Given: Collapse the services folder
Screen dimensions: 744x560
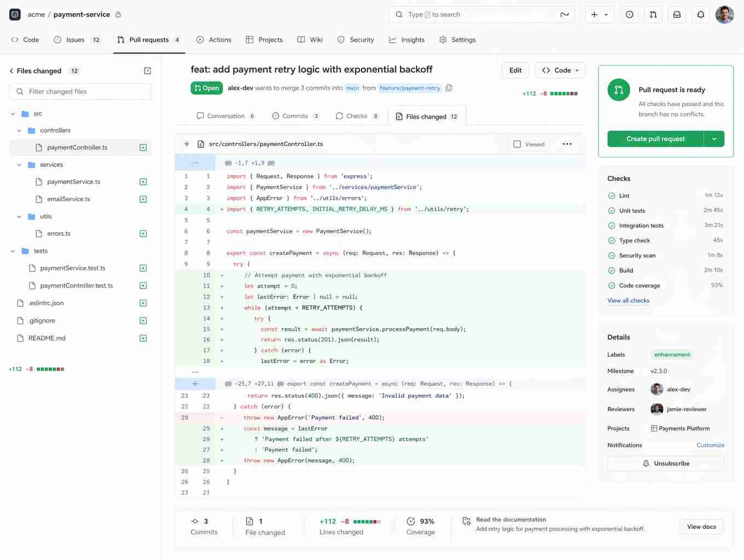Looking at the screenshot, I should click(x=19, y=165).
